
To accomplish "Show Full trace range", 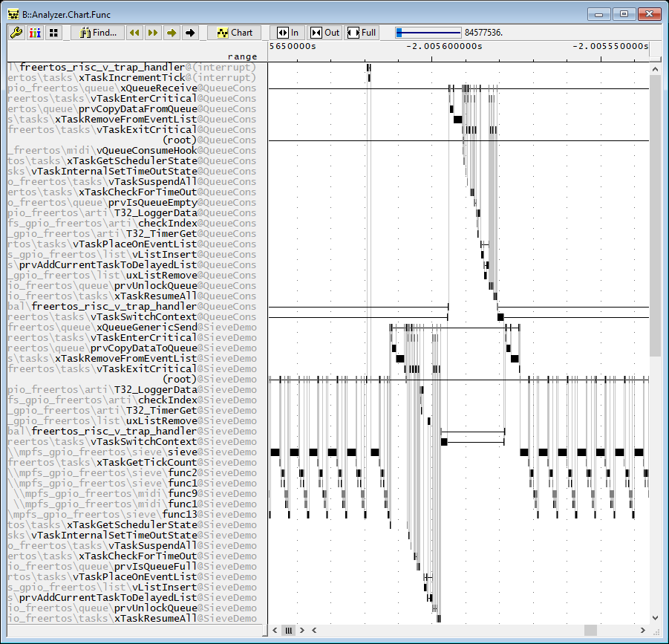I will tap(362, 33).
